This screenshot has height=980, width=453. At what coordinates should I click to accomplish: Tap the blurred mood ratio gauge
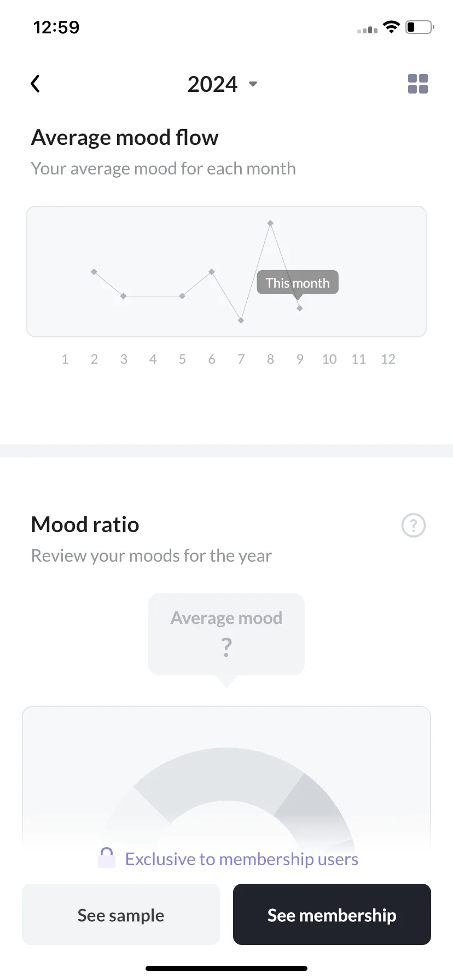(x=226, y=793)
